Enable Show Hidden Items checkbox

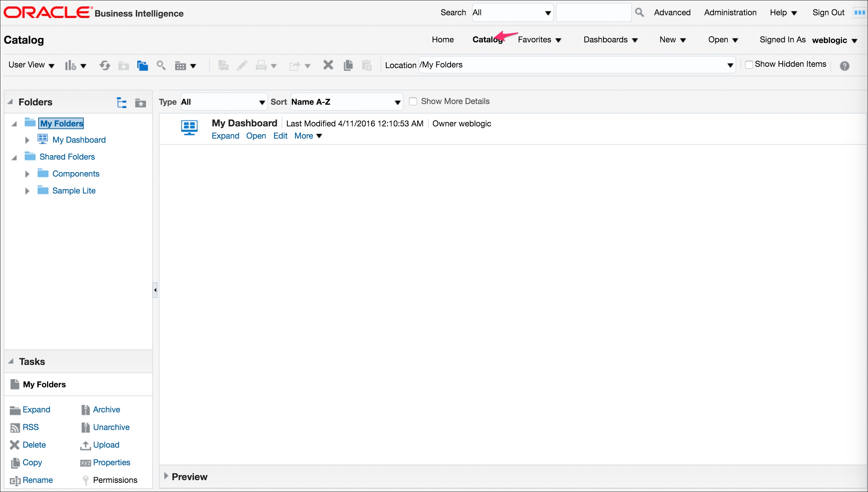tap(749, 64)
